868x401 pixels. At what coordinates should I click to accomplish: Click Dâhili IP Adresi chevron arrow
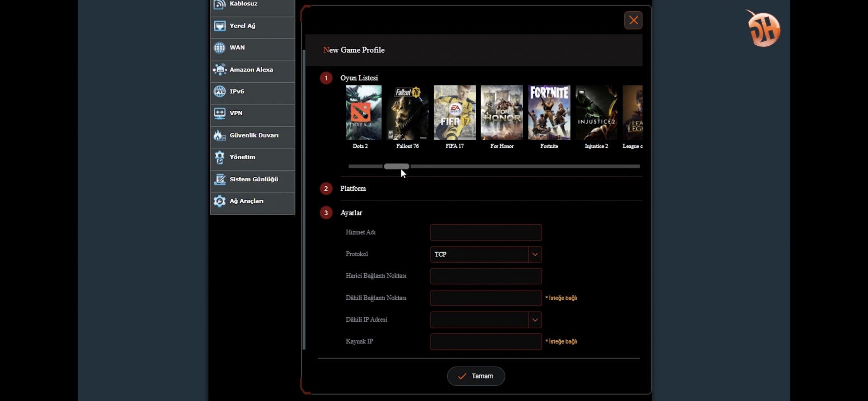(x=535, y=320)
